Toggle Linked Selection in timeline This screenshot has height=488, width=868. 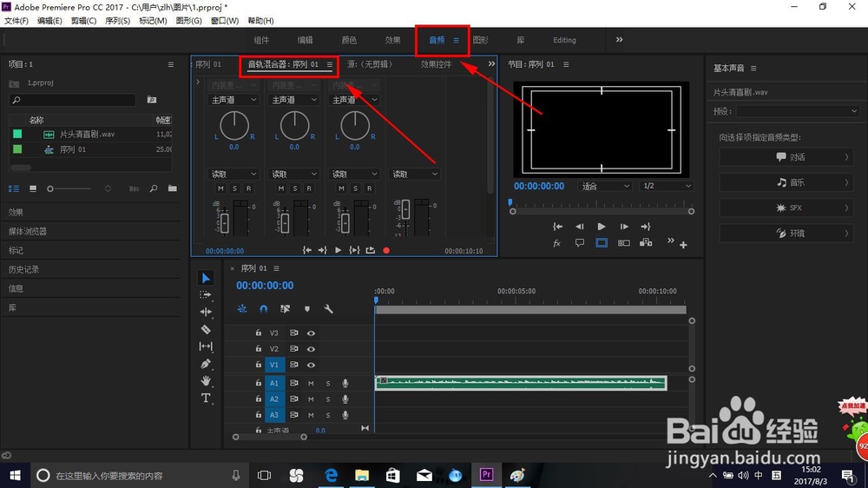pos(285,309)
